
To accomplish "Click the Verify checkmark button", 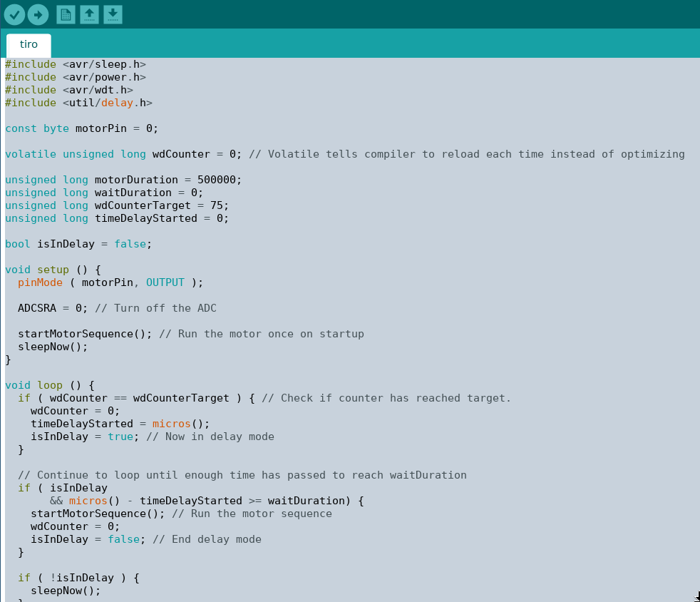I will tap(14, 14).
